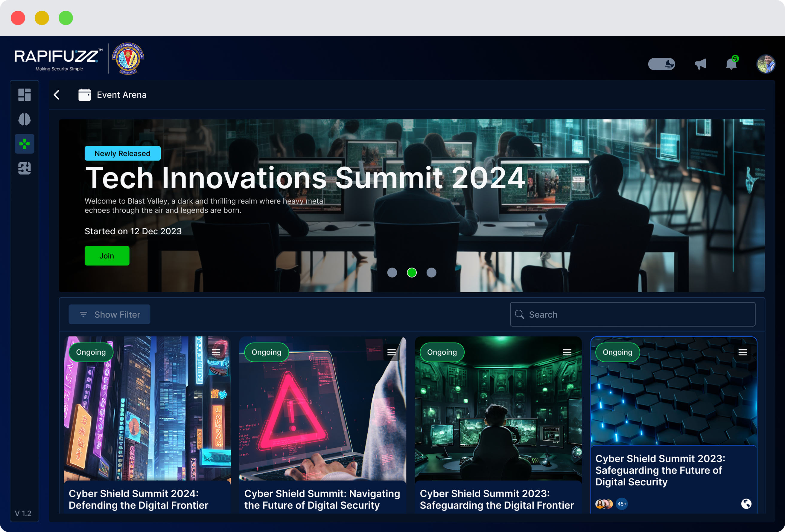This screenshot has height=532, width=785.
Task: Toggle the dark mode switch
Action: coord(661,64)
